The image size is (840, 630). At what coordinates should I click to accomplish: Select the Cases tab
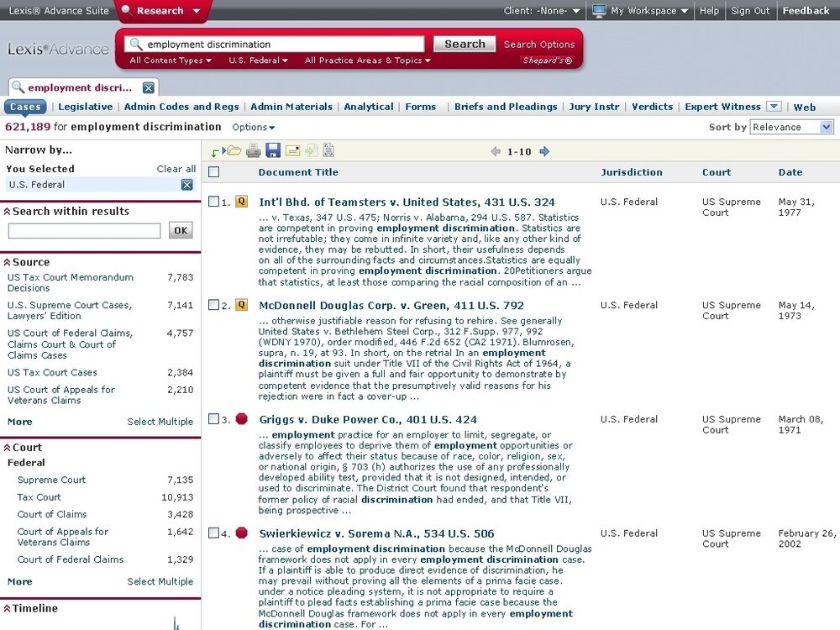pos(25,107)
